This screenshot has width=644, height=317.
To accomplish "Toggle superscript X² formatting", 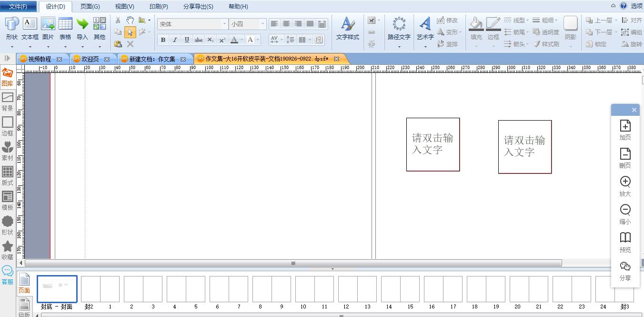I will (222, 40).
